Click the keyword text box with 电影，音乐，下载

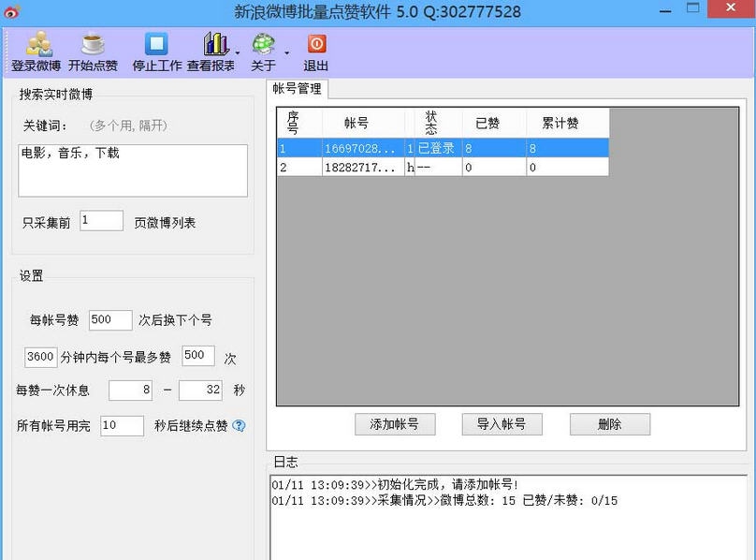tap(133, 170)
